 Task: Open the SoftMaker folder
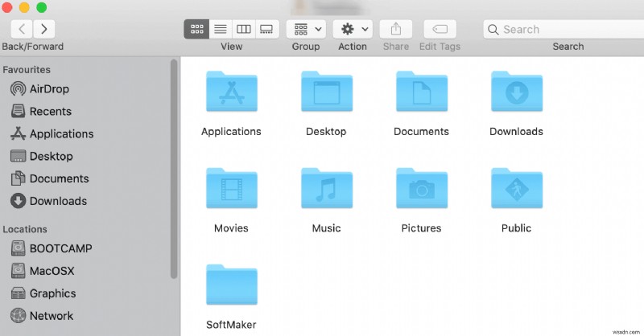[x=231, y=287]
